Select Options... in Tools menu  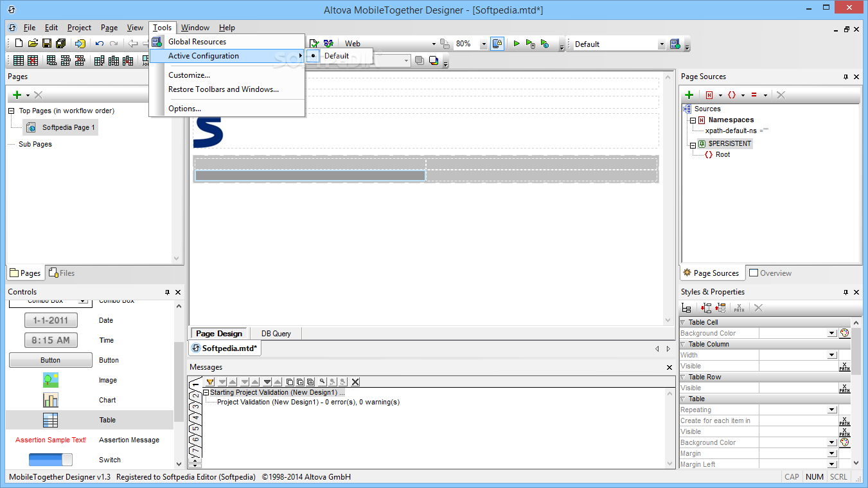click(x=227, y=109)
